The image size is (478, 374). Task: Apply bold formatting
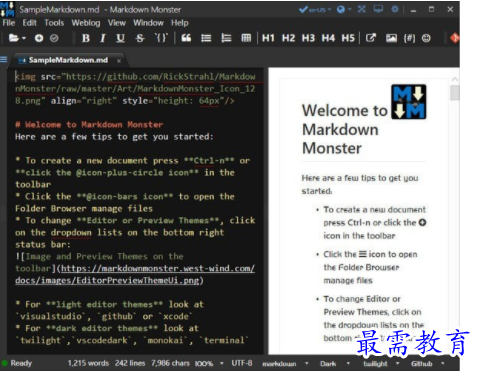(x=86, y=38)
